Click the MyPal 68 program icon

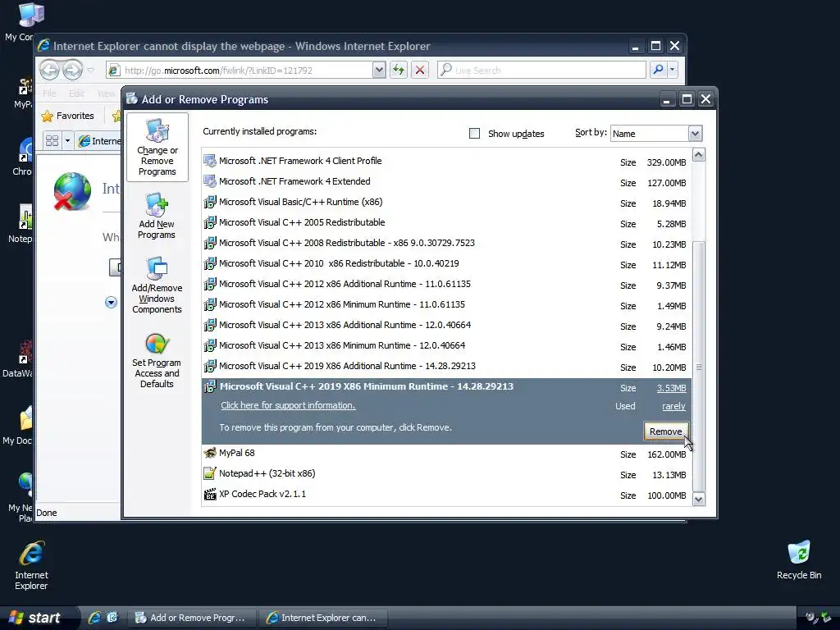pos(210,453)
